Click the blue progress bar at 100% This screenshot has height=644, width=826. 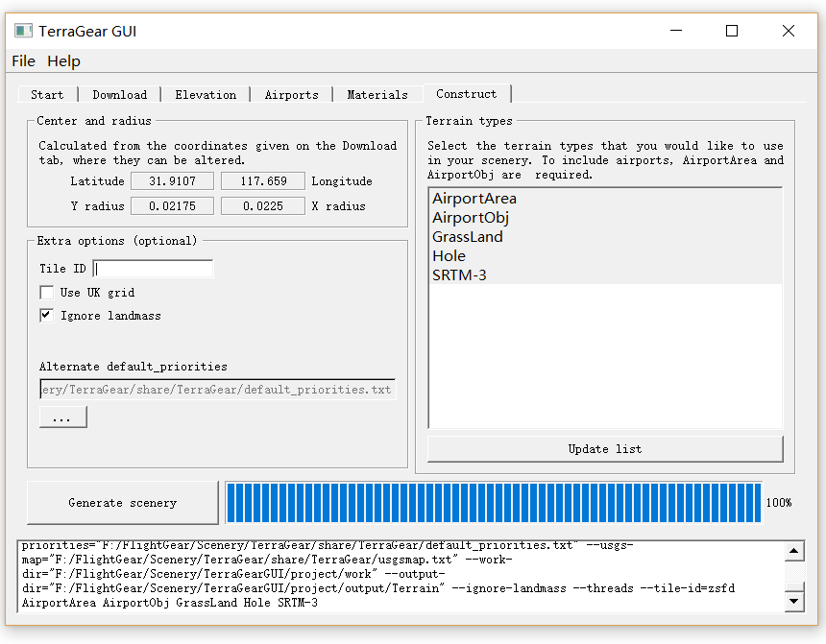pos(494,502)
